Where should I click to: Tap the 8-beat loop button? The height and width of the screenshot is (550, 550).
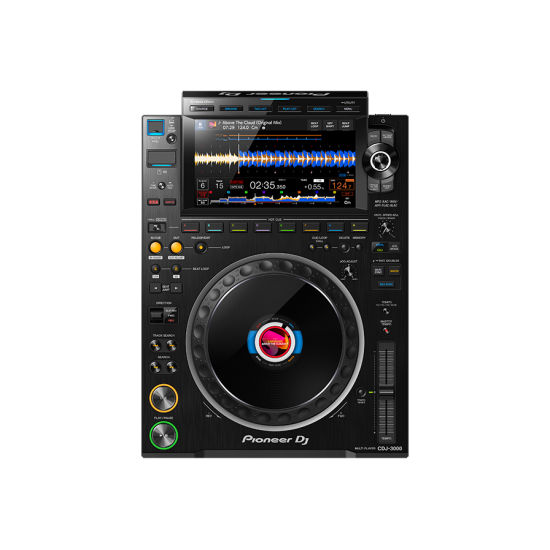[176, 269]
